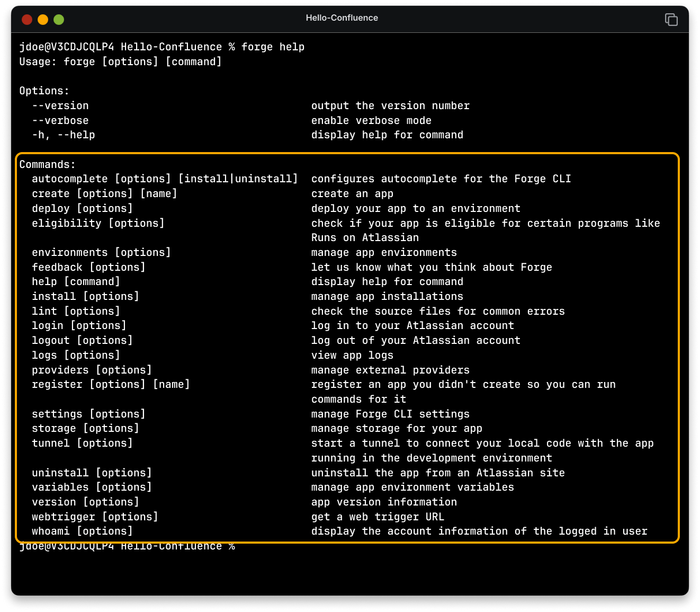This screenshot has width=700, height=612.
Task: Click the 'login [options]' command
Action: tap(79, 325)
